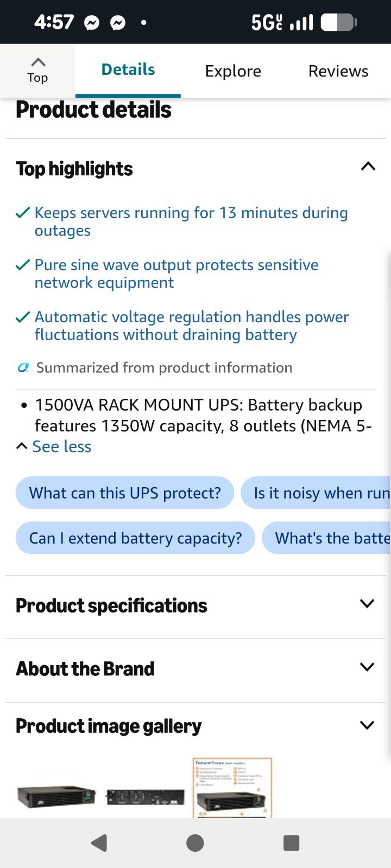Tap "Is it noisy when running" chip

point(316,493)
